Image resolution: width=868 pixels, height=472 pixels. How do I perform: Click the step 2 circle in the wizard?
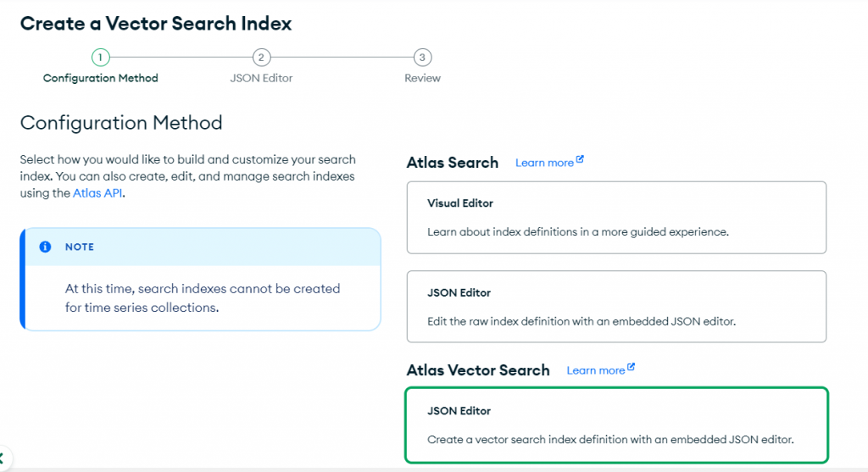point(261,58)
